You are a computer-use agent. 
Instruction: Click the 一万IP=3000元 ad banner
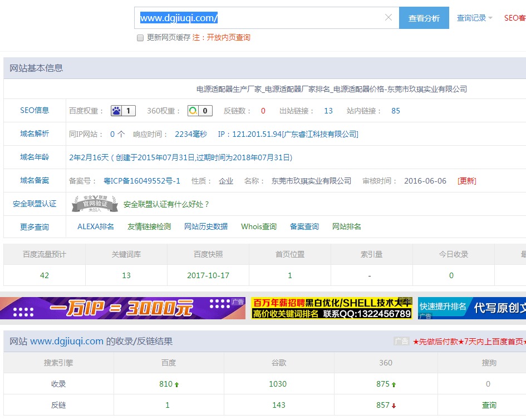pos(122,308)
